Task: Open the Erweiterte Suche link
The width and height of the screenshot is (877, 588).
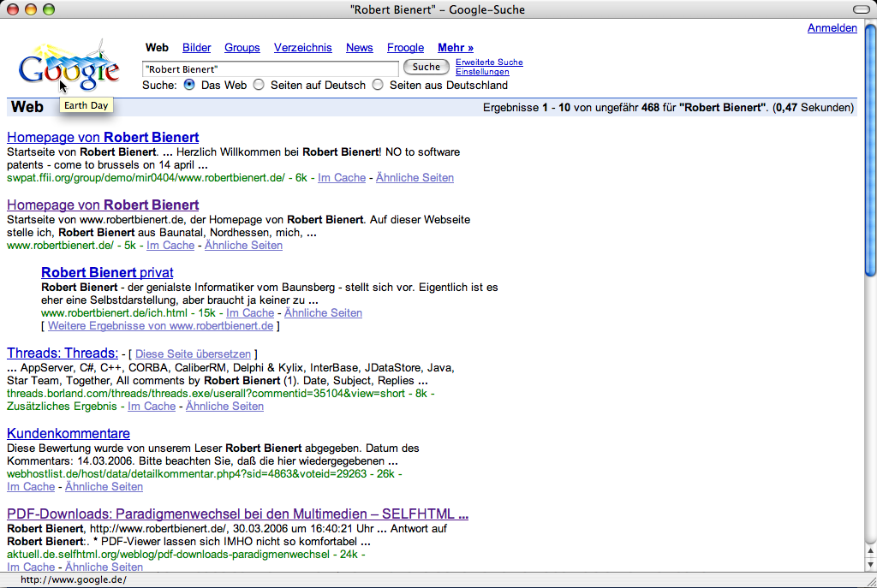Action: (489, 62)
